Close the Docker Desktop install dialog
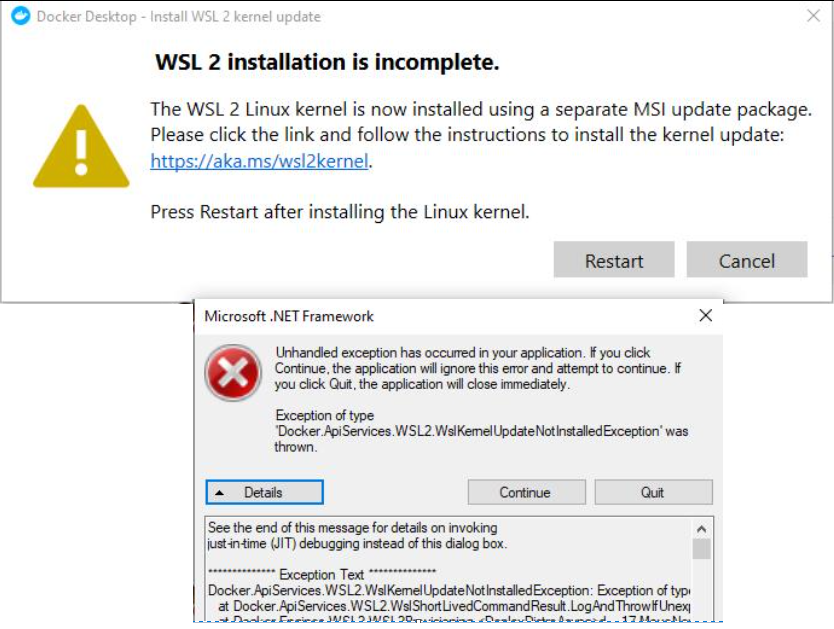Screen dimensions: 834x629 (x=813, y=17)
